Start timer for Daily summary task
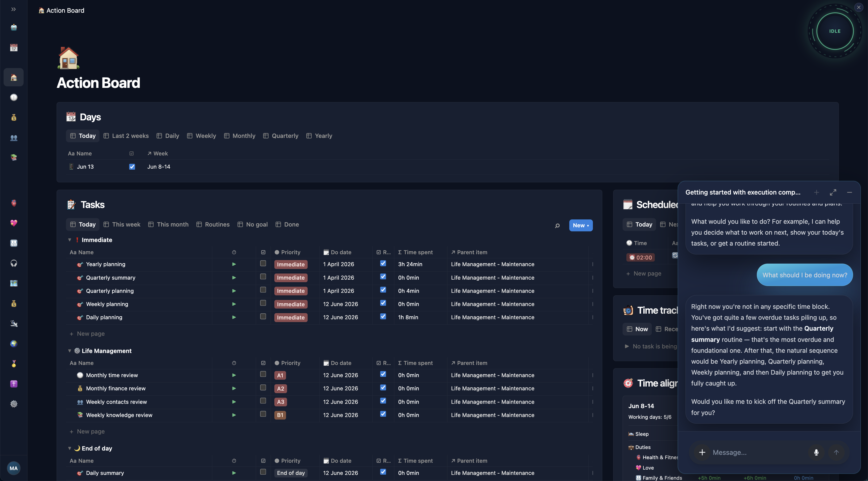The width and height of the screenshot is (868, 481). [x=234, y=473]
